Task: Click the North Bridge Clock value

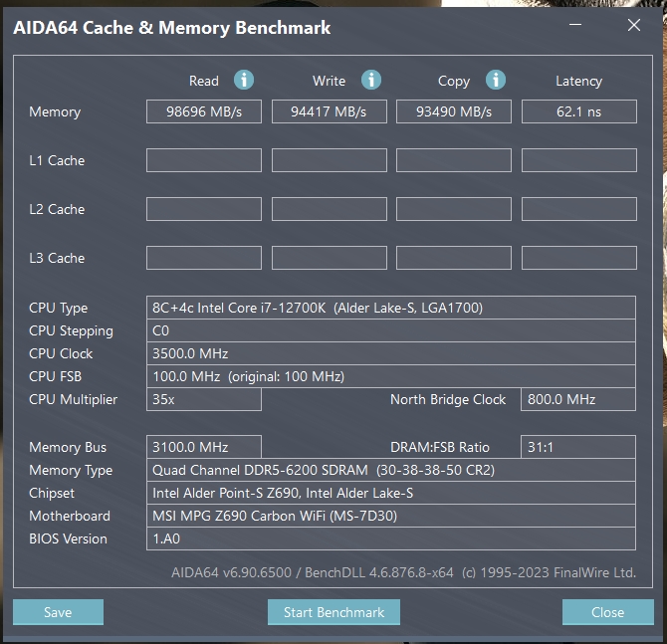Action: 578,399
